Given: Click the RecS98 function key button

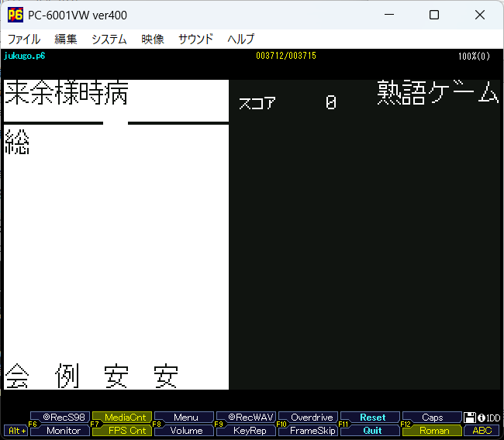Looking at the screenshot, I should tap(60, 418).
